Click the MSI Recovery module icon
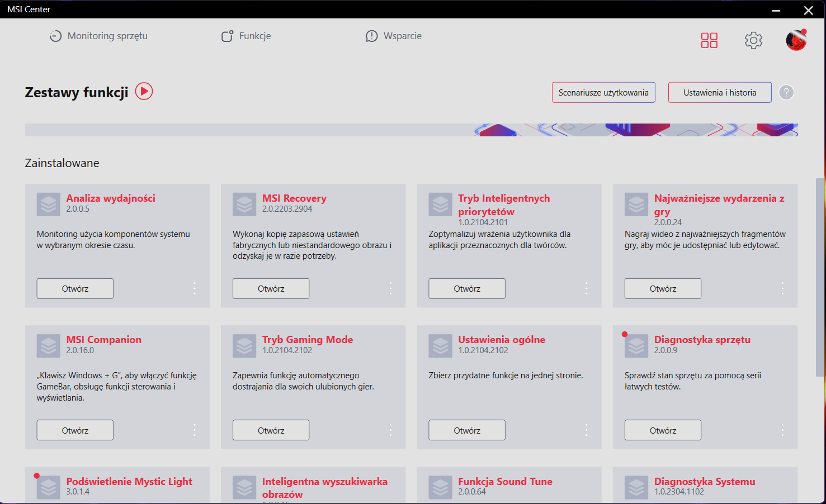This screenshot has height=504, width=826. (244, 205)
